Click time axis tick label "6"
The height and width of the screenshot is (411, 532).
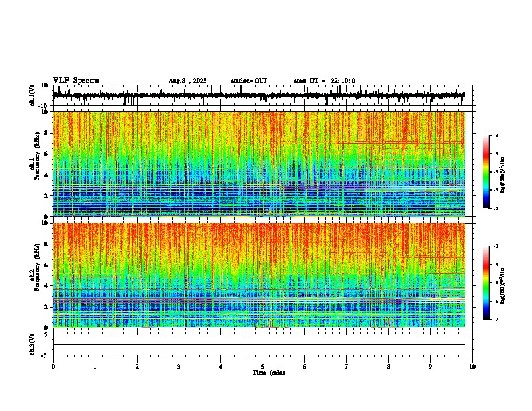click(x=305, y=367)
